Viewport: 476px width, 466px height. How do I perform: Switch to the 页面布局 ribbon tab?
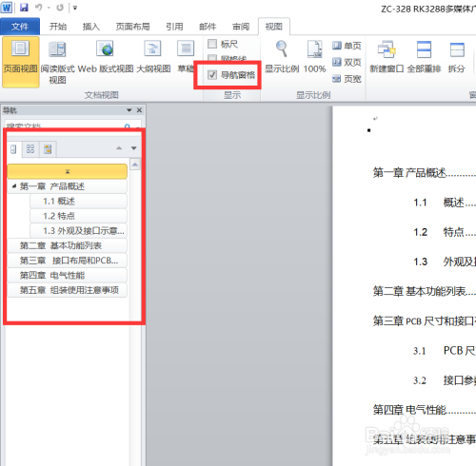pos(132,27)
